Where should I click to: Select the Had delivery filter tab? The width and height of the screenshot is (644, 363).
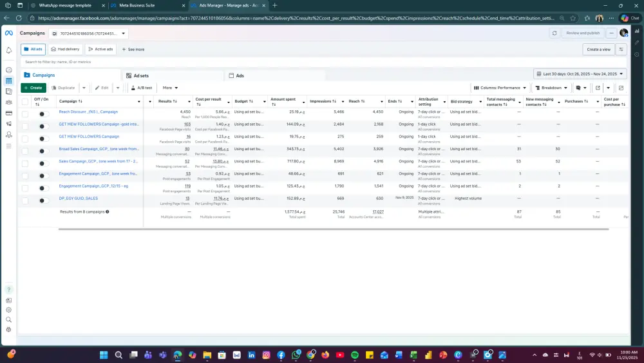pos(65,49)
